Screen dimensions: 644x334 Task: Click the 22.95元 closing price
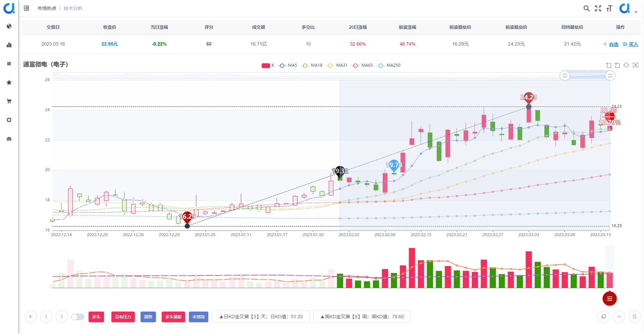point(110,44)
